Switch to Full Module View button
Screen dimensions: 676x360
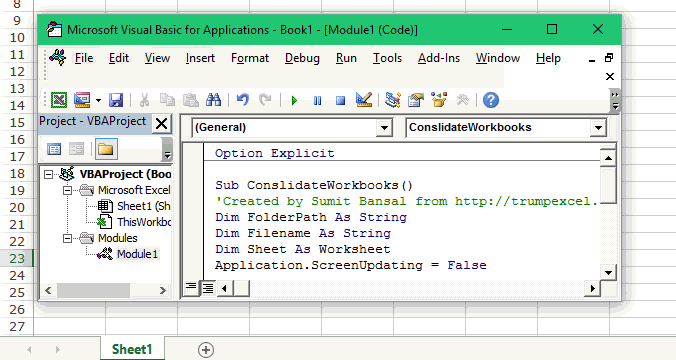pos(208,288)
